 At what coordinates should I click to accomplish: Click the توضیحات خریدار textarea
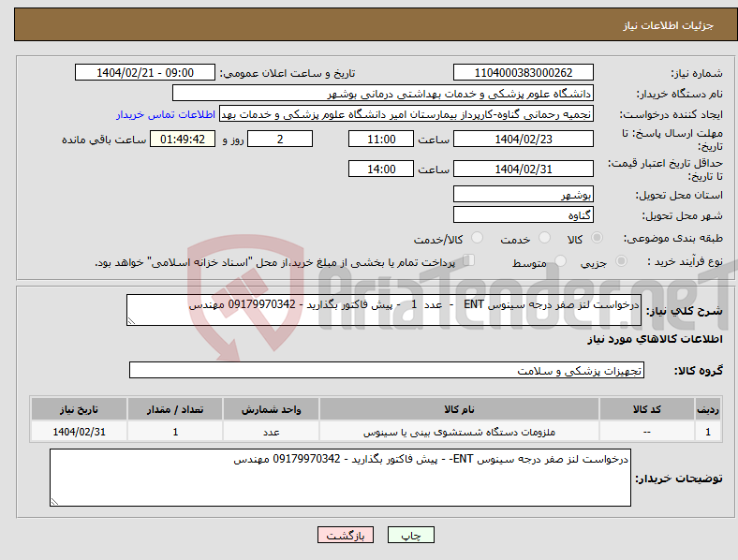(x=340, y=478)
